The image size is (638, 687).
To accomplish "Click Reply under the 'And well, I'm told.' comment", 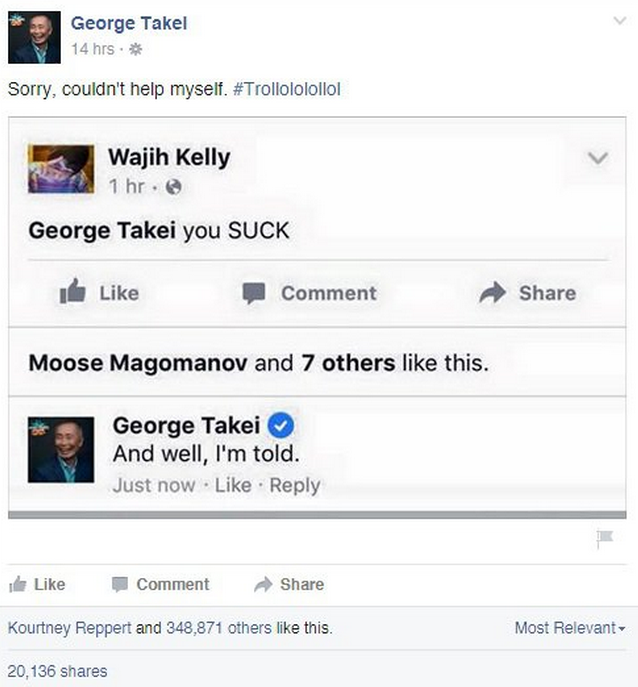I will (x=295, y=485).
